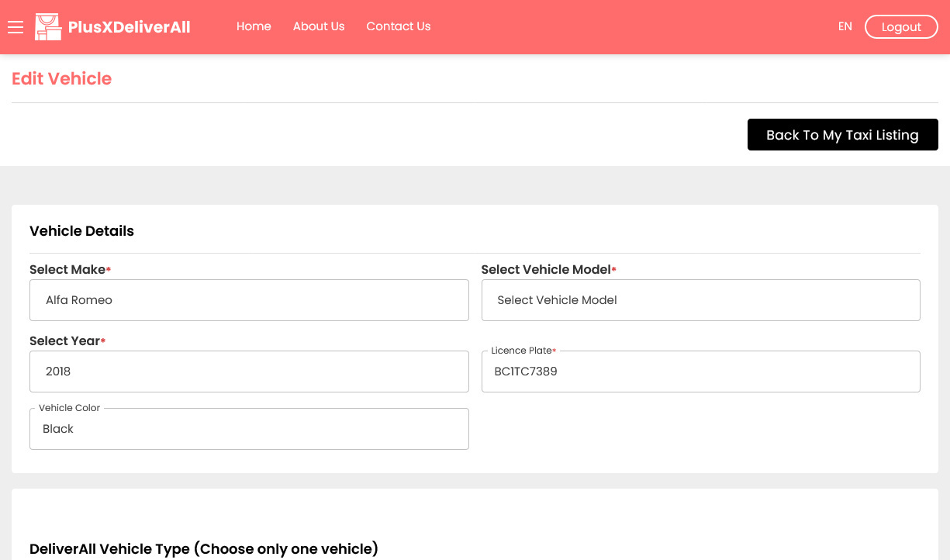Viewport: 950px width, 560px height.
Task: Click the Select Make label
Action: [x=70, y=270]
